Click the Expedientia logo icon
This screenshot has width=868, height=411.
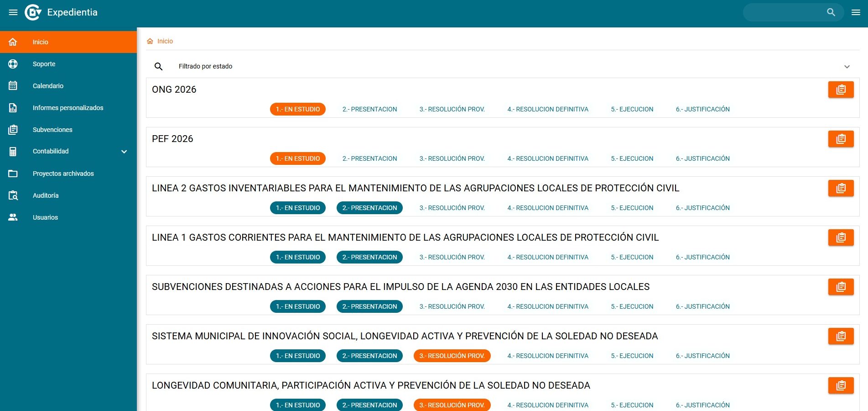pyautogui.click(x=33, y=12)
